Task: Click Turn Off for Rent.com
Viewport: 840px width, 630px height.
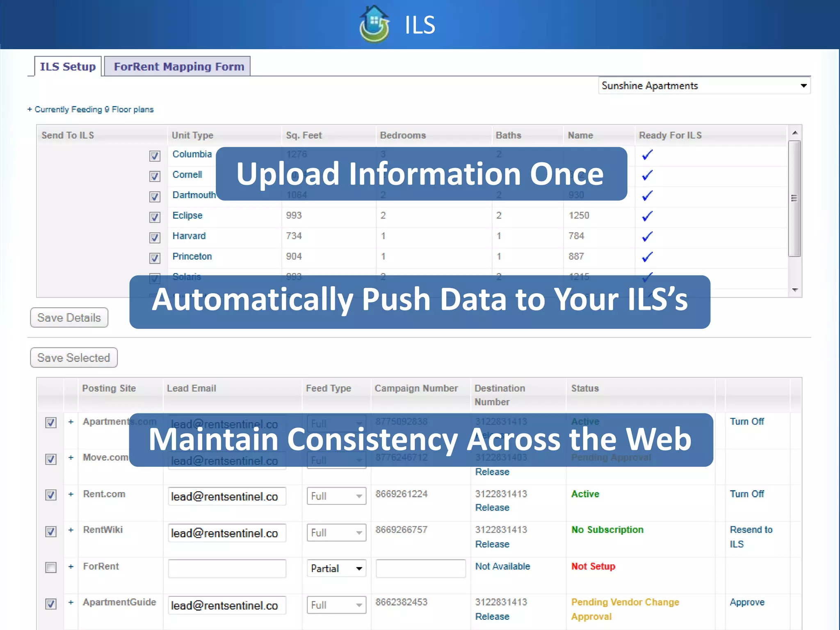Action: pos(747,494)
